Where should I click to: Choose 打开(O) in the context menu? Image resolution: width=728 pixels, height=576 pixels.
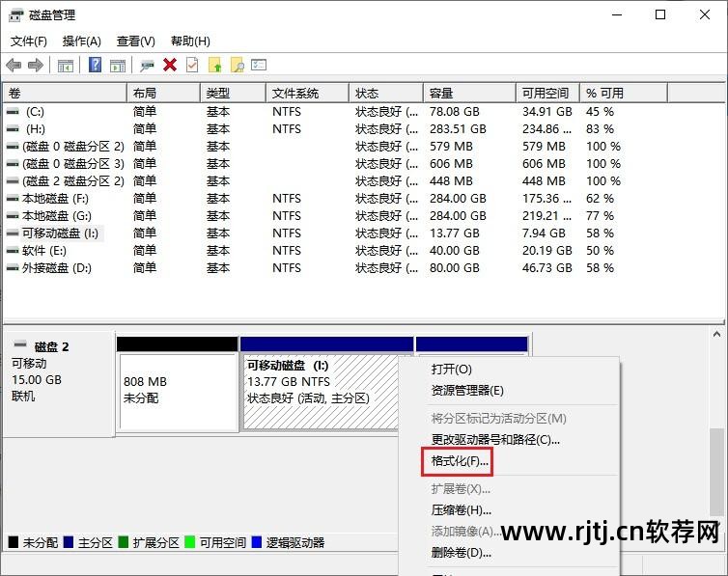pos(510,370)
